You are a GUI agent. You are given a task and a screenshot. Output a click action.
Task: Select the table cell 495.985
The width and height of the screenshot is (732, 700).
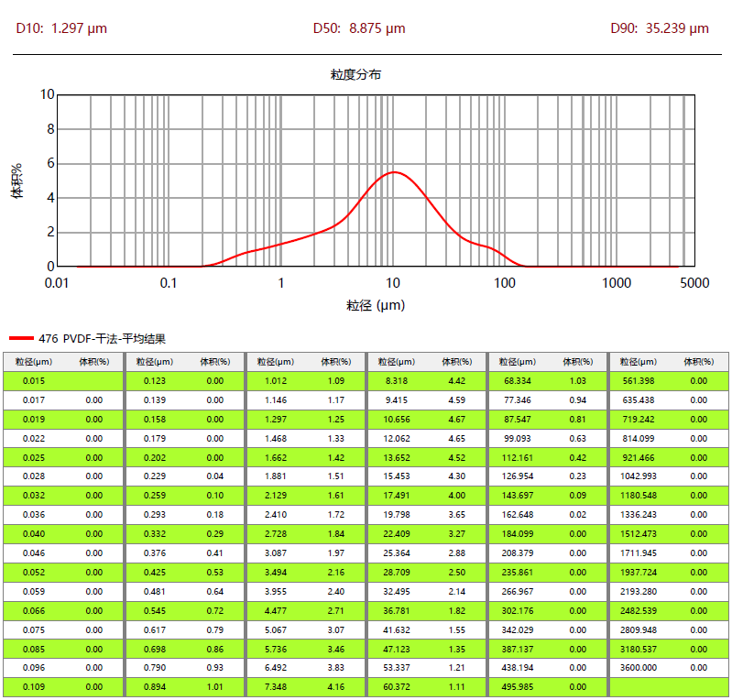(517, 688)
